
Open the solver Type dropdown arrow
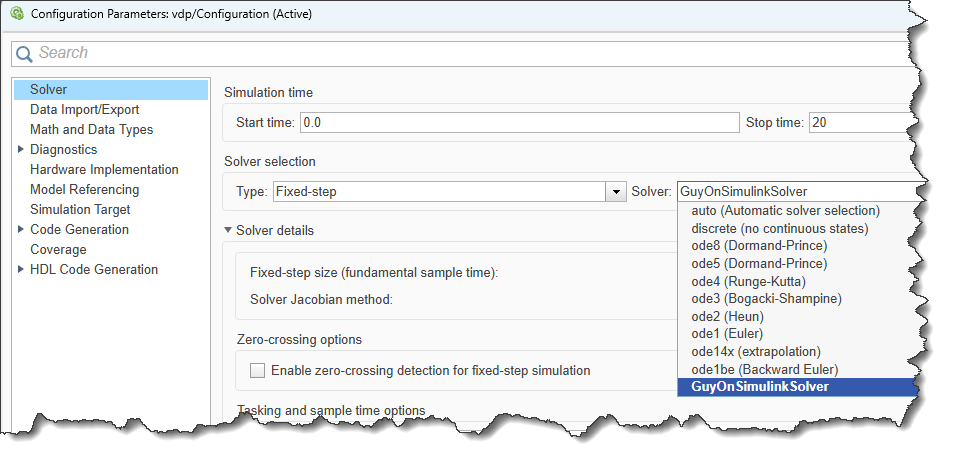tap(616, 192)
